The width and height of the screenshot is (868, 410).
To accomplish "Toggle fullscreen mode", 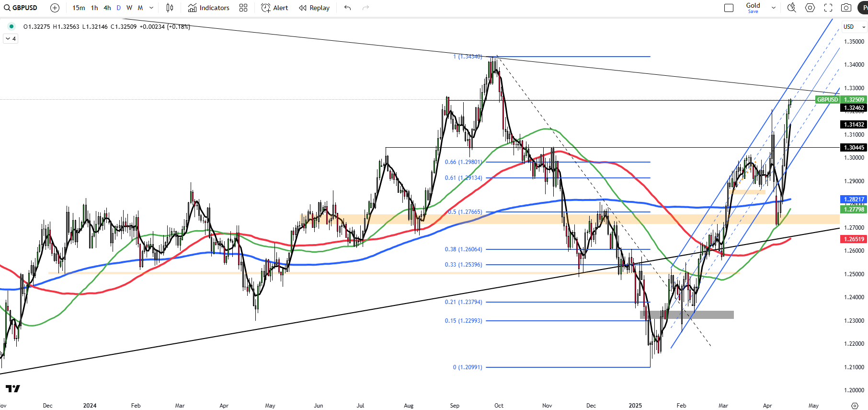I will (828, 8).
